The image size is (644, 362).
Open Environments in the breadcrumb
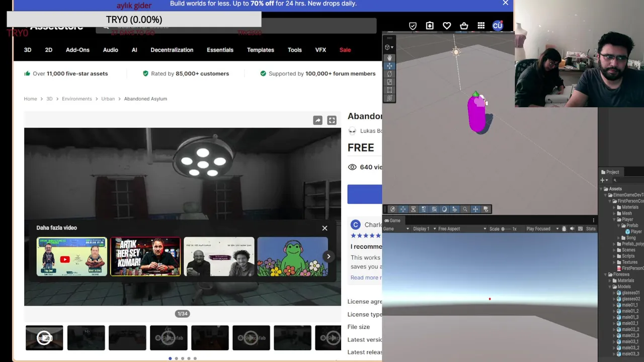77,99
